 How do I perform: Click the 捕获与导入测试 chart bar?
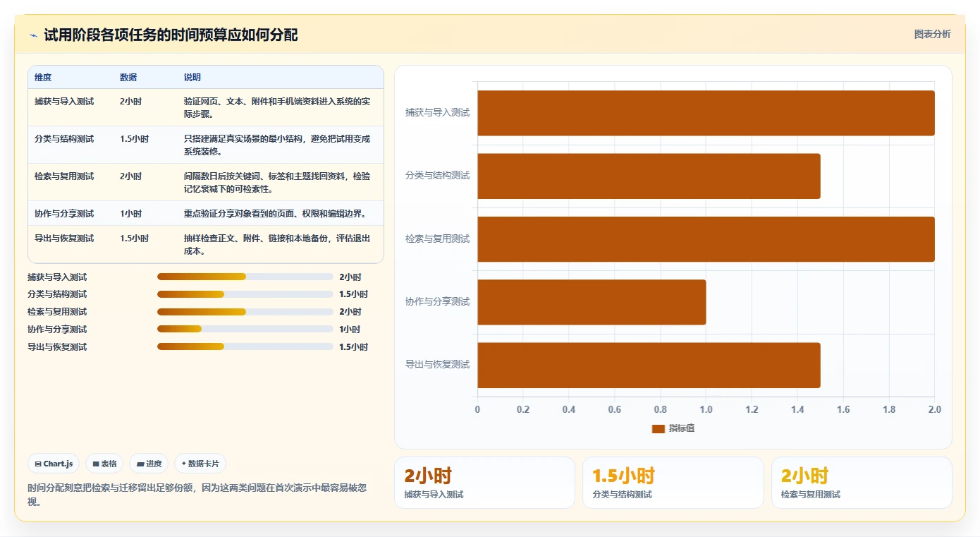coord(706,113)
